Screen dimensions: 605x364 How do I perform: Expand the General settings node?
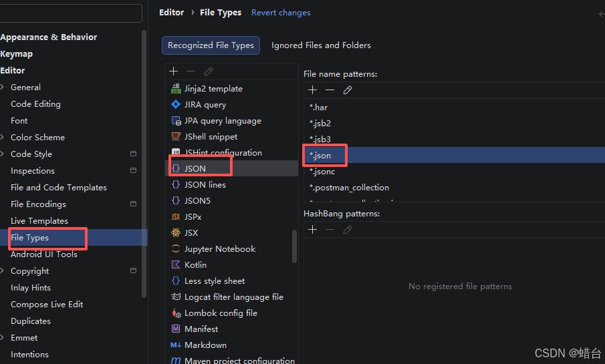pos(2,87)
